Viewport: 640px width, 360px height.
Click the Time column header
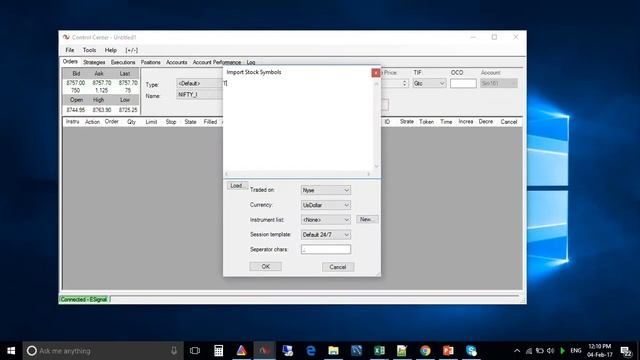(446, 122)
